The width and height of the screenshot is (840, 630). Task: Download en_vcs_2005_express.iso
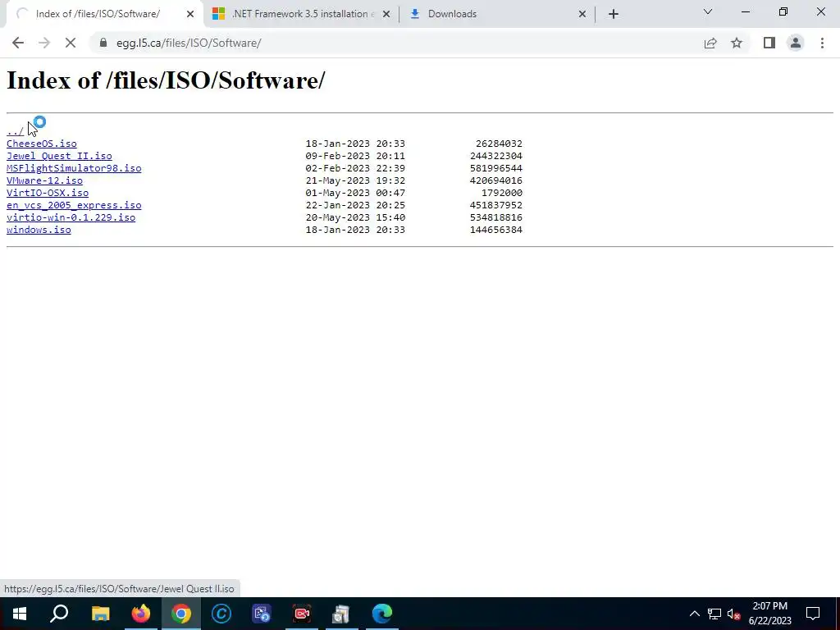pyautogui.click(x=74, y=205)
